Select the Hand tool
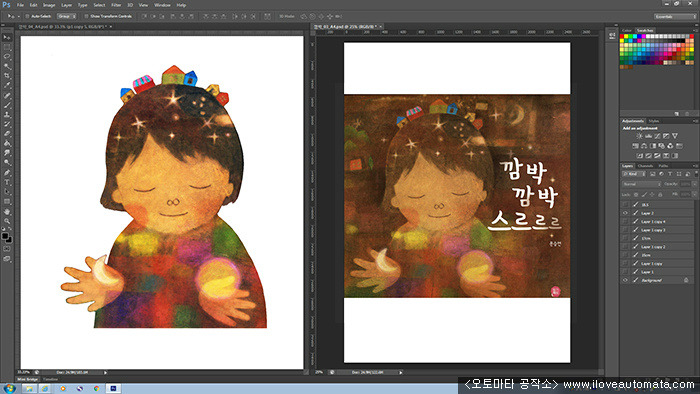The image size is (700, 394). click(7, 212)
